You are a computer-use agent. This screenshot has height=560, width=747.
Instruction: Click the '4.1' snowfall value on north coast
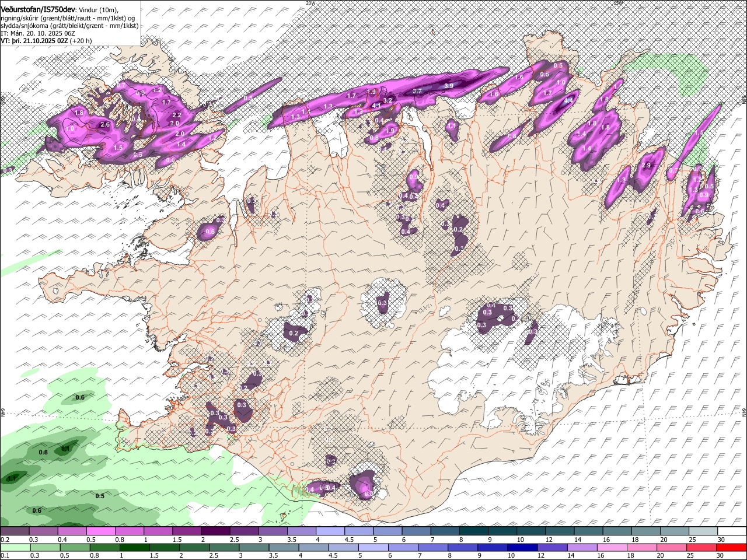376,106
